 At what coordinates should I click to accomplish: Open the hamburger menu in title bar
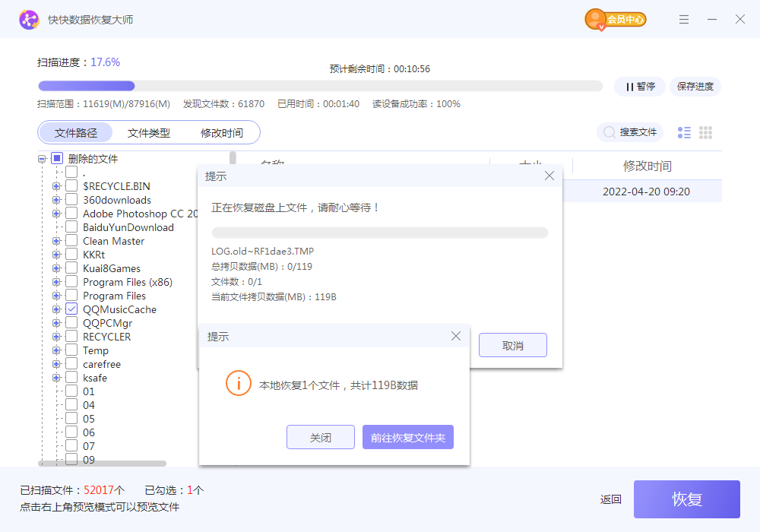click(684, 20)
